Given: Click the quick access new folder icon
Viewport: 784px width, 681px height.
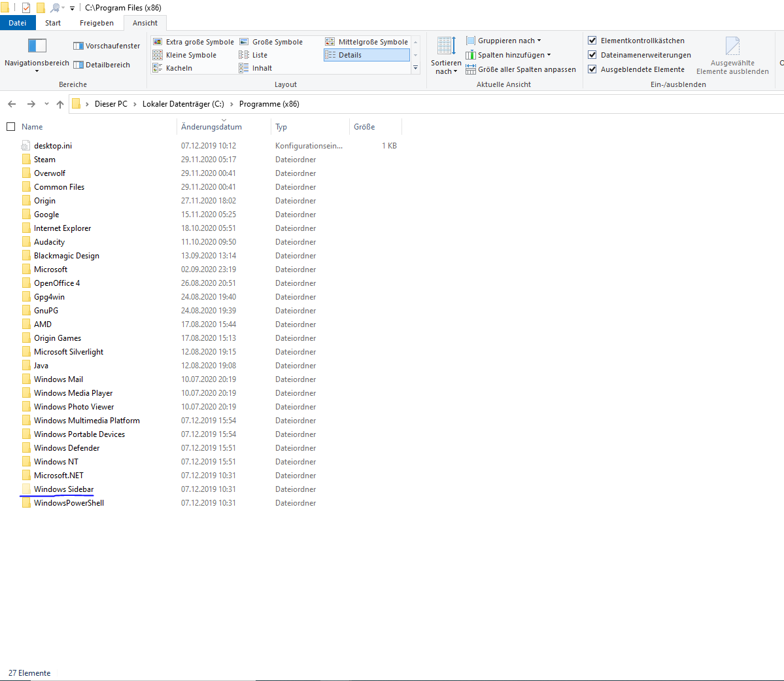Looking at the screenshot, I should [41, 7].
